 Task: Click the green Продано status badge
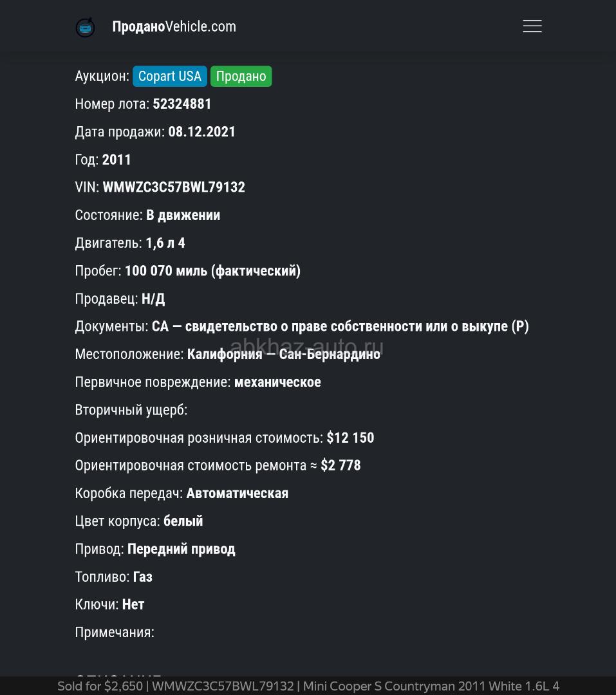point(241,76)
